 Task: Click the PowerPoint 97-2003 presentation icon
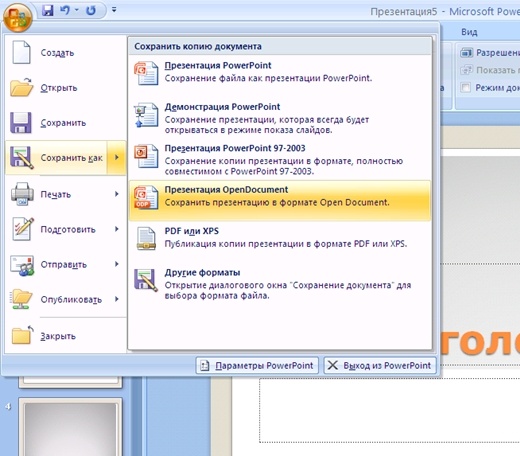pyautogui.click(x=146, y=156)
